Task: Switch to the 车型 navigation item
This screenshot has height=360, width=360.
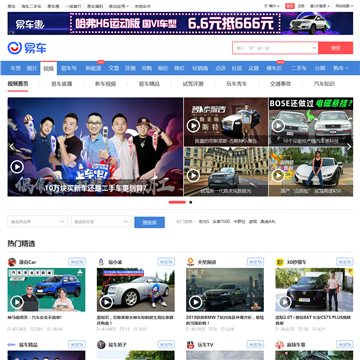Action: (15, 68)
